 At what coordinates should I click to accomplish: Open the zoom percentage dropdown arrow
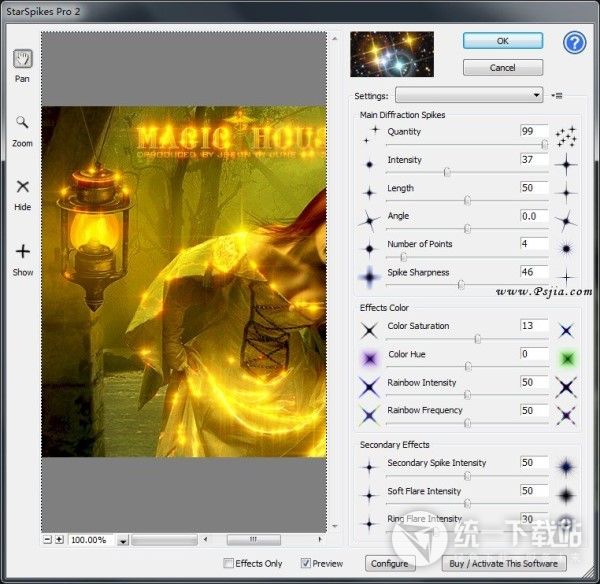(x=123, y=540)
